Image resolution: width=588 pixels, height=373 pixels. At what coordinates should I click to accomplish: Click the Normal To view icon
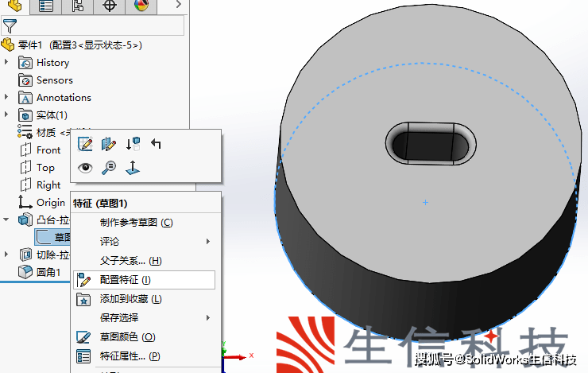click(133, 167)
